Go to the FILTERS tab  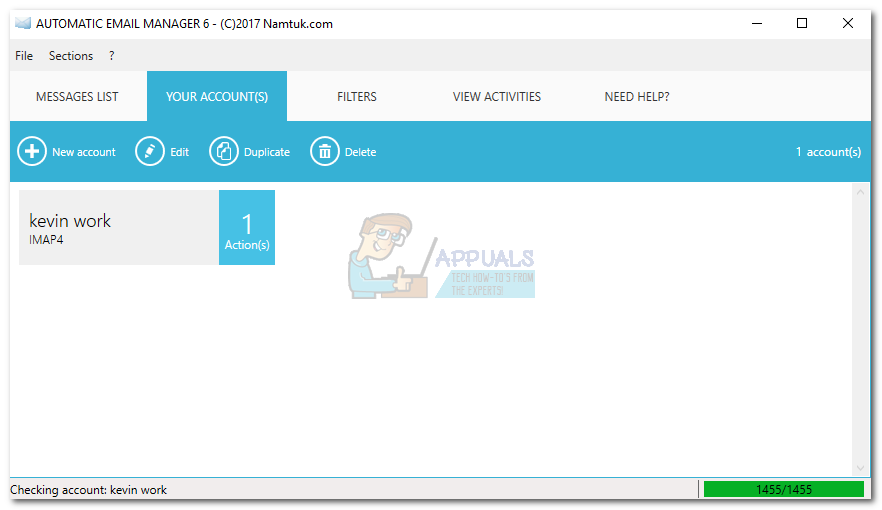point(357,96)
